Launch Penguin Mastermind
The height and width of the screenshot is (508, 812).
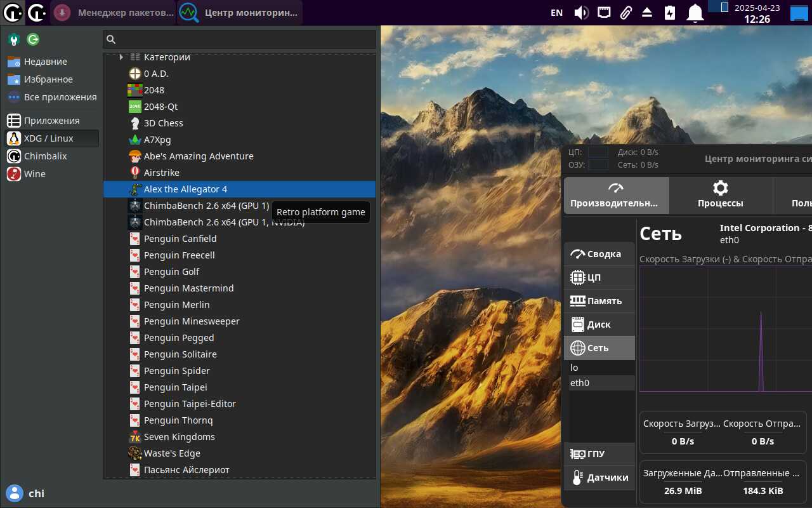point(239,288)
